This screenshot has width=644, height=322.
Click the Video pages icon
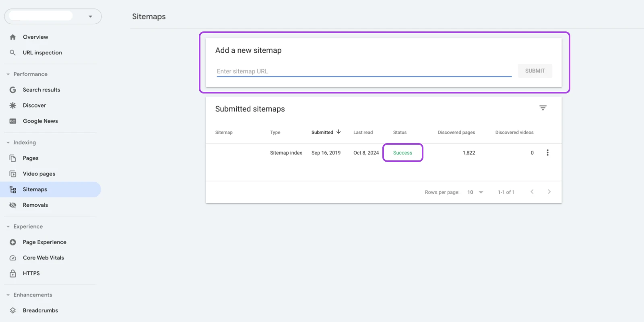click(13, 174)
